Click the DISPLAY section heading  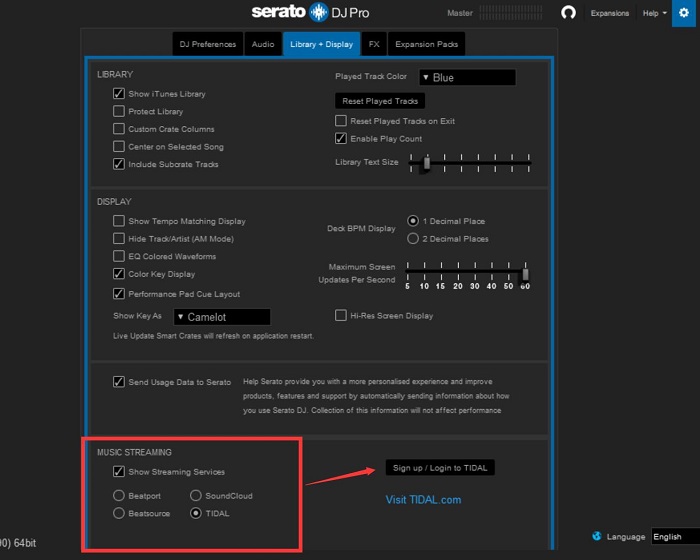point(114,201)
